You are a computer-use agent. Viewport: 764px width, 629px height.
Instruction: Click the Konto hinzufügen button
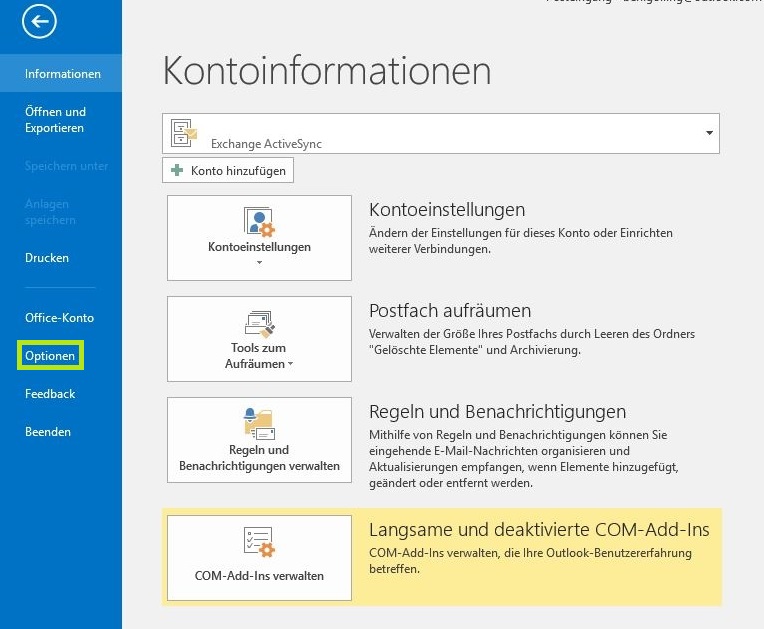[x=228, y=170]
